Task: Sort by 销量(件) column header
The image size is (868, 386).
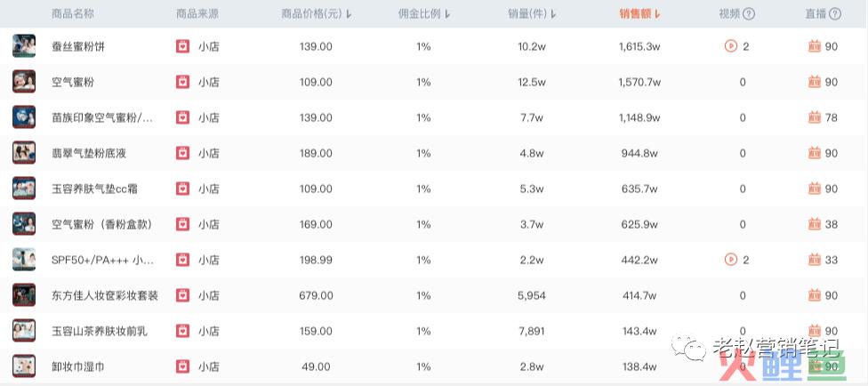Action: [x=532, y=14]
